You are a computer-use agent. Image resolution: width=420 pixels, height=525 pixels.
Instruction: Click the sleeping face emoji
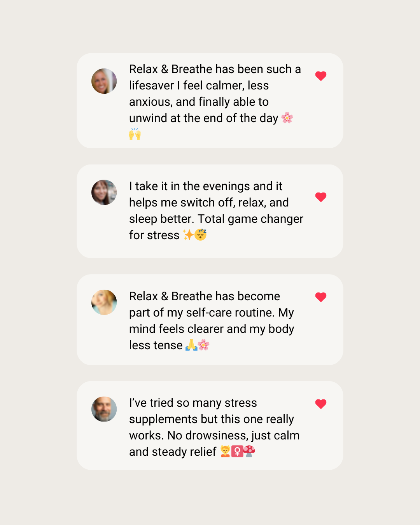[x=201, y=234]
